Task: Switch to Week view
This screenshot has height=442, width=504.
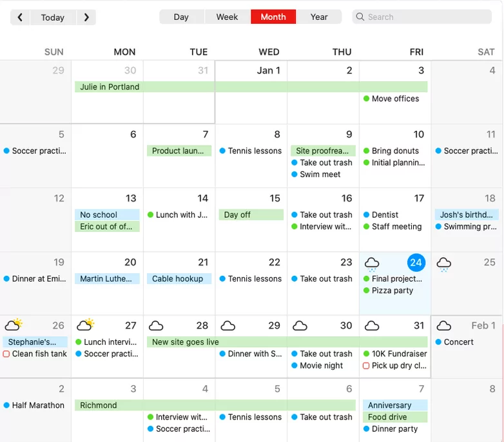Action: 228,17
